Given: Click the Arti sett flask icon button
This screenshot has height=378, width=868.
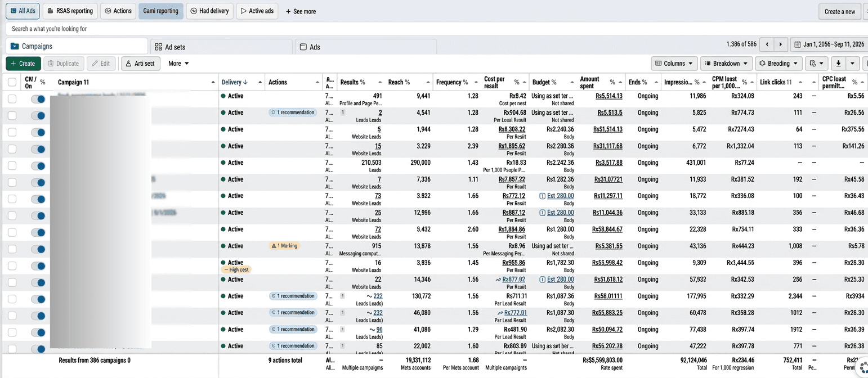Looking at the screenshot, I should pyautogui.click(x=141, y=64).
